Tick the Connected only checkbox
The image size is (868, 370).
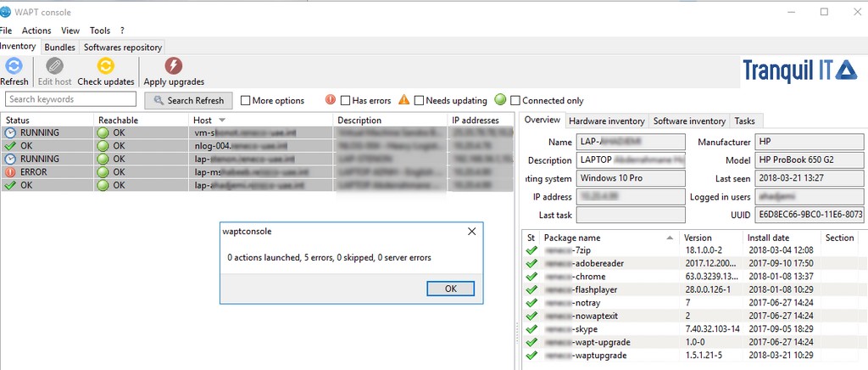(515, 100)
